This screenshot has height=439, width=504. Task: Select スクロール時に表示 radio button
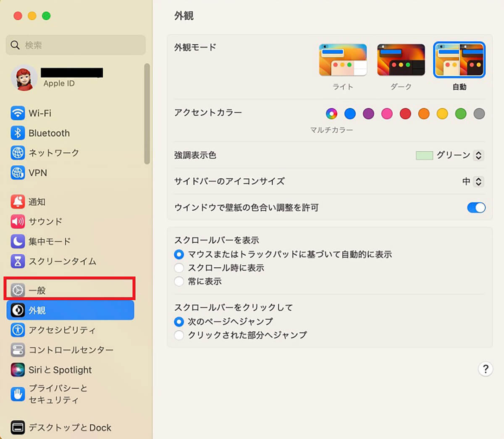click(179, 268)
